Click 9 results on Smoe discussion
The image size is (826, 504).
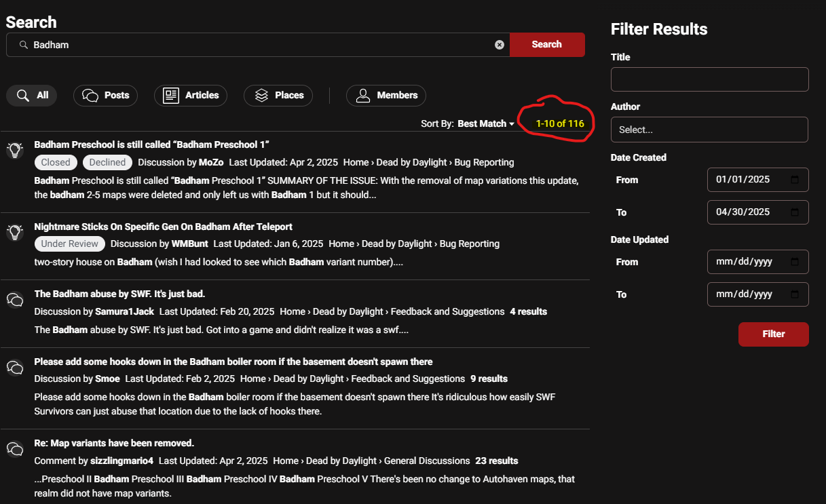[x=489, y=379]
